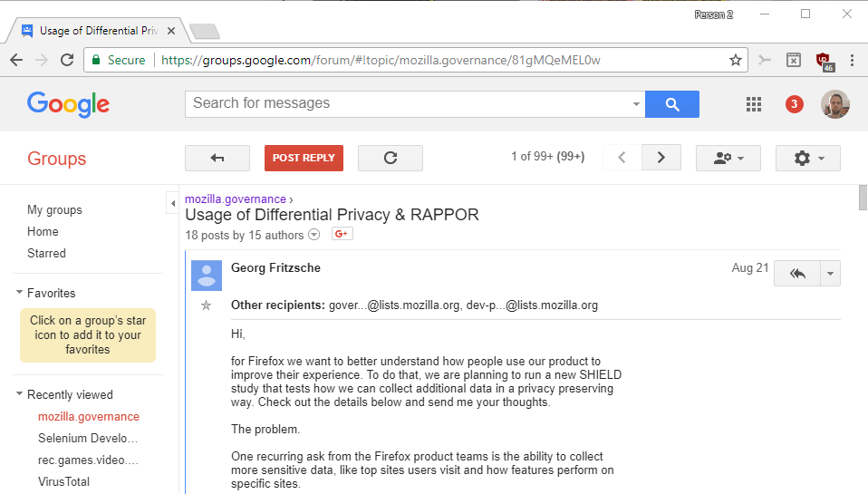Screen dimensions: 868x494
Task: Open the mozilla.governance breadcrumb link
Action: point(236,199)
